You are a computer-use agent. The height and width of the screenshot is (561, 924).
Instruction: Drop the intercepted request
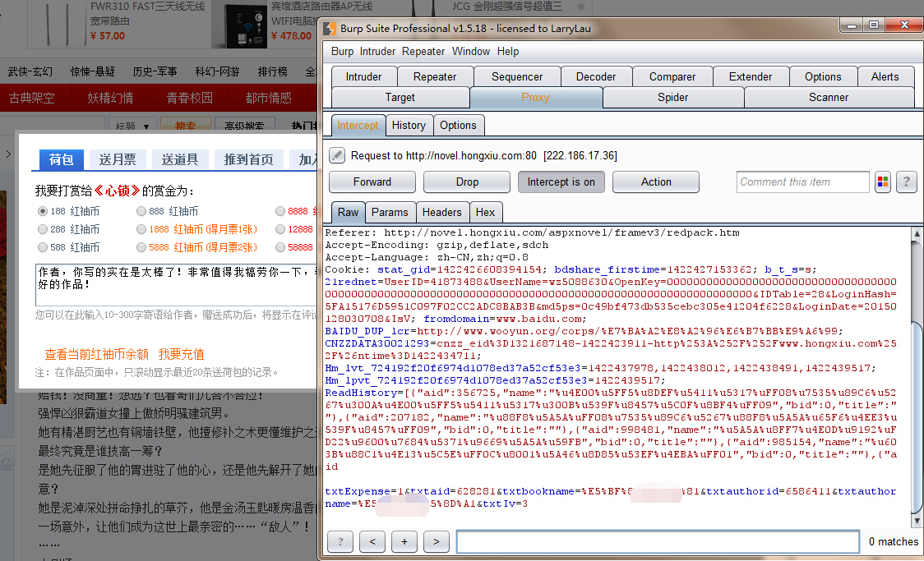pos(467,182)
